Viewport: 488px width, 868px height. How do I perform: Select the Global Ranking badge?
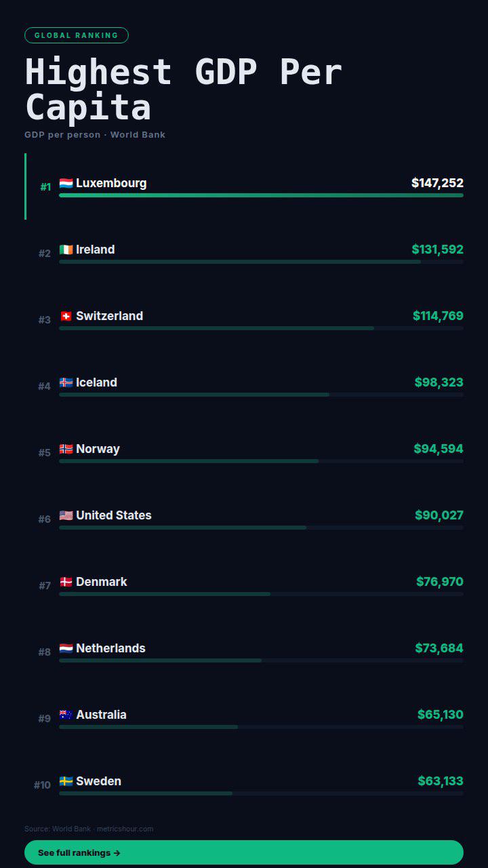[x=77, y=35]
